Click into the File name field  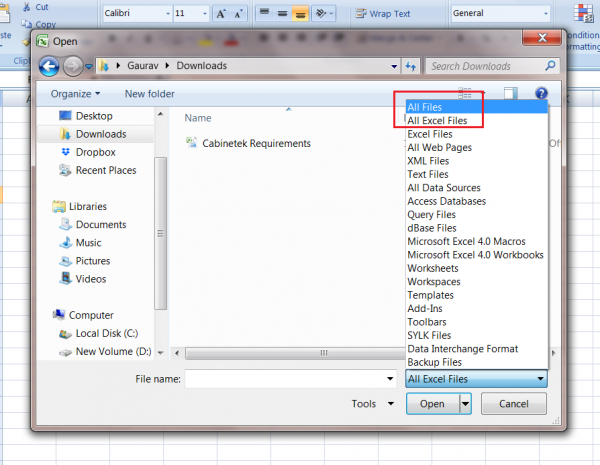point(285,379)
